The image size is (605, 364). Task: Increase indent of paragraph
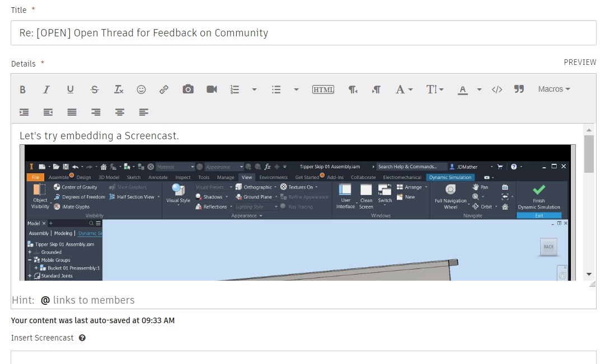[24, 112]
